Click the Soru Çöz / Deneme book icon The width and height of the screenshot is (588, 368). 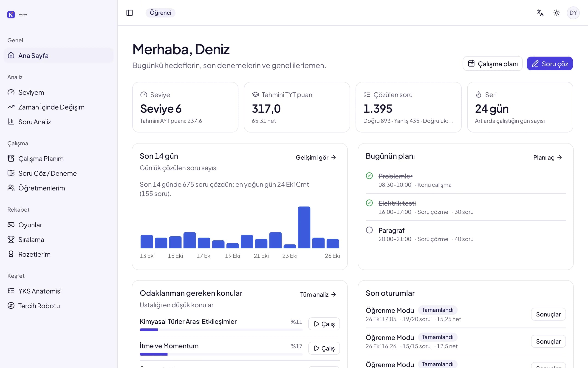point(11,173)
